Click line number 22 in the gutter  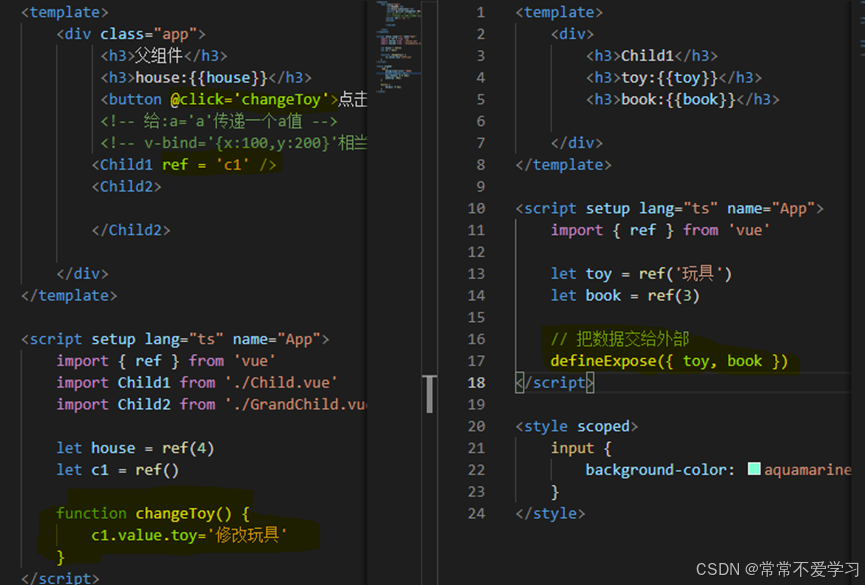tap(477, 470)
